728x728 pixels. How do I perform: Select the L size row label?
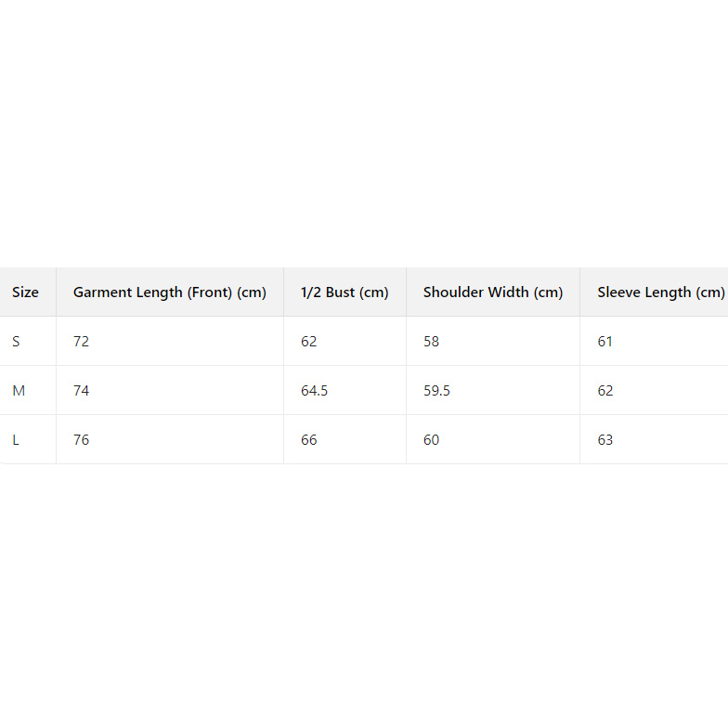click(x=16, y=440)
